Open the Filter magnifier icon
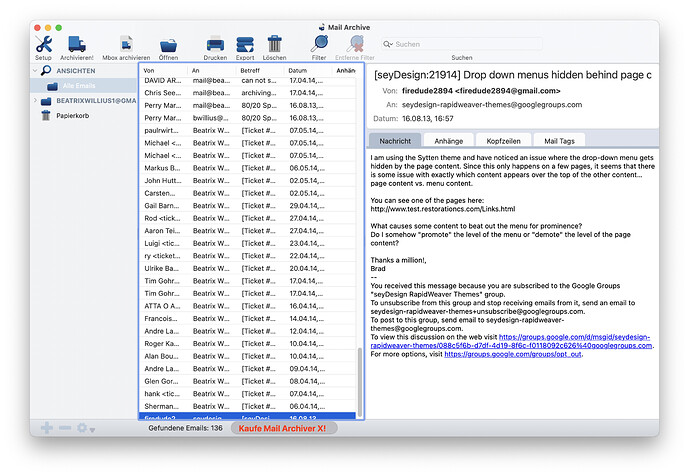The image size is (689, 476). click(x=319, y=44)
